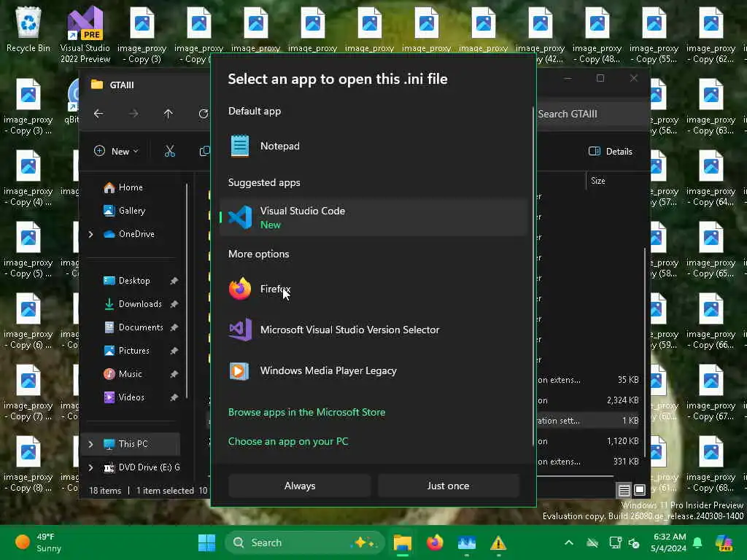Go up one folder level in Explorer

click(x=169, y=114)
